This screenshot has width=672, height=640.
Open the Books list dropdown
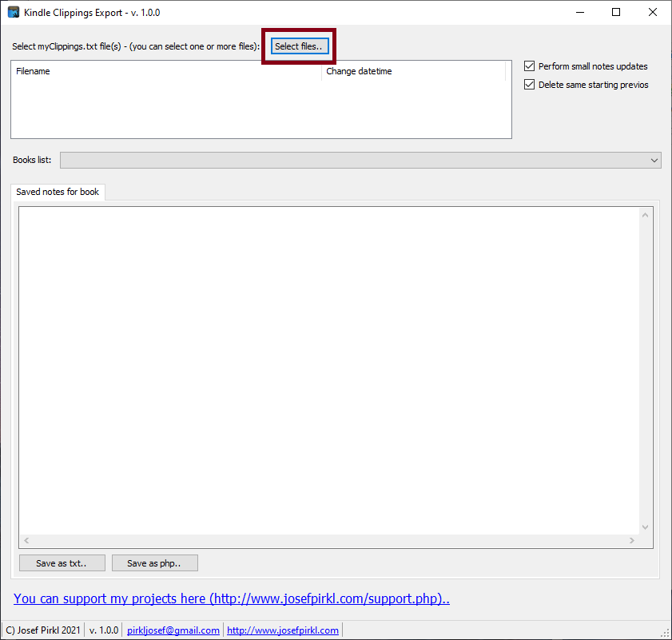point(360,161)
